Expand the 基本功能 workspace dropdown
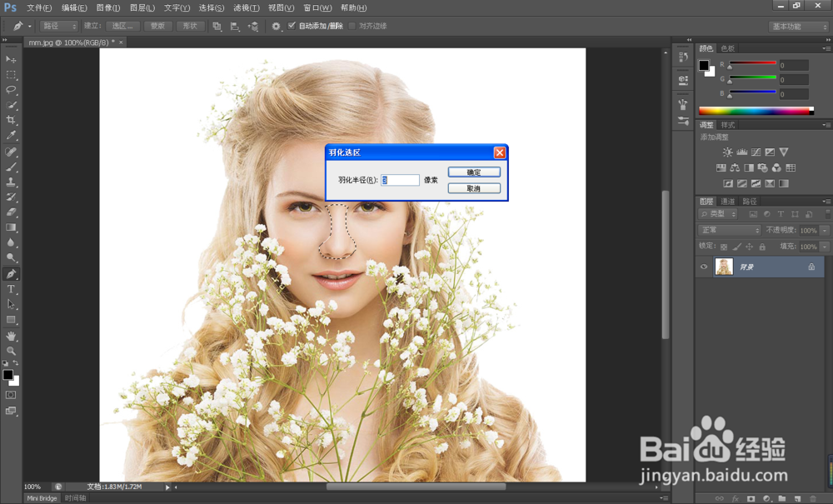The width and height of the screenshot is (833, 504). [797, 27]
